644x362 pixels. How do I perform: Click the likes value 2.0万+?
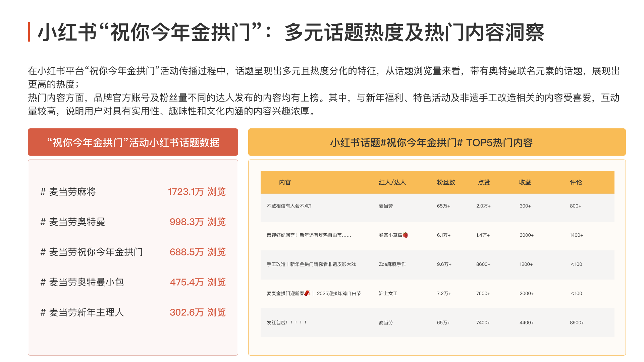[x=483, y=206]
